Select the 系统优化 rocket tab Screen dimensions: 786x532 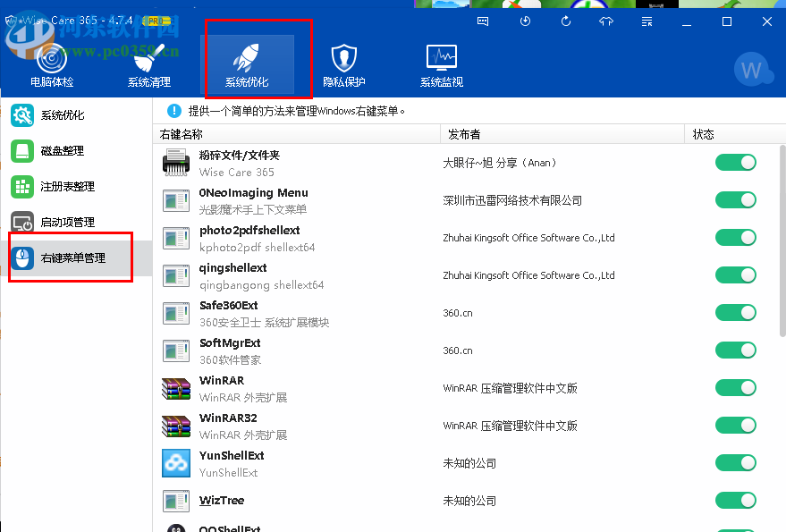(x=247, y=66)
